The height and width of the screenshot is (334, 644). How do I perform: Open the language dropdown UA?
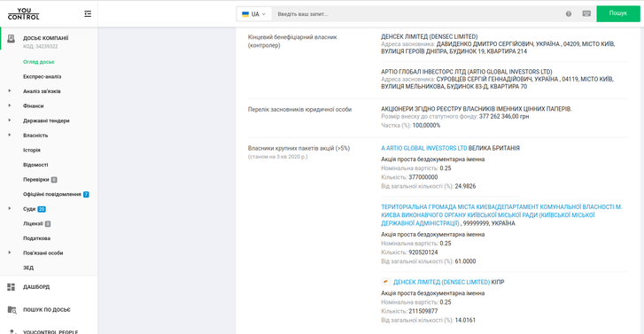[x=253, y=14]
